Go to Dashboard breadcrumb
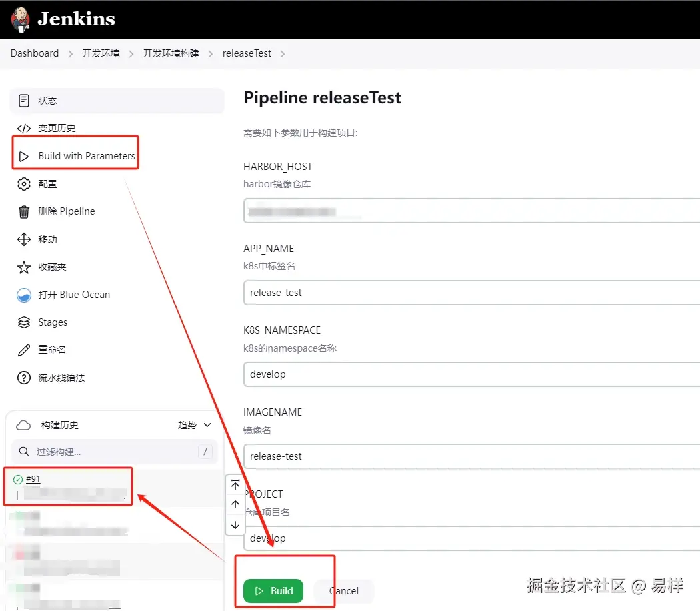This screenshot has width=700, height=611. pyautogui.click(x=35, y=53)
